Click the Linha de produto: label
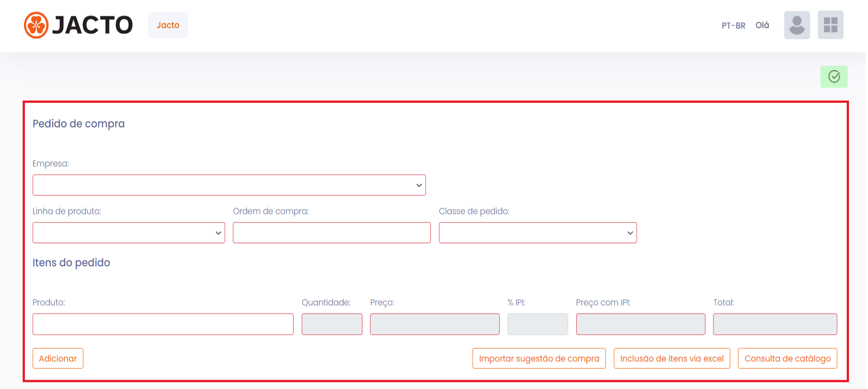This screenshot has height=389, width=868. tap(67, 211)
